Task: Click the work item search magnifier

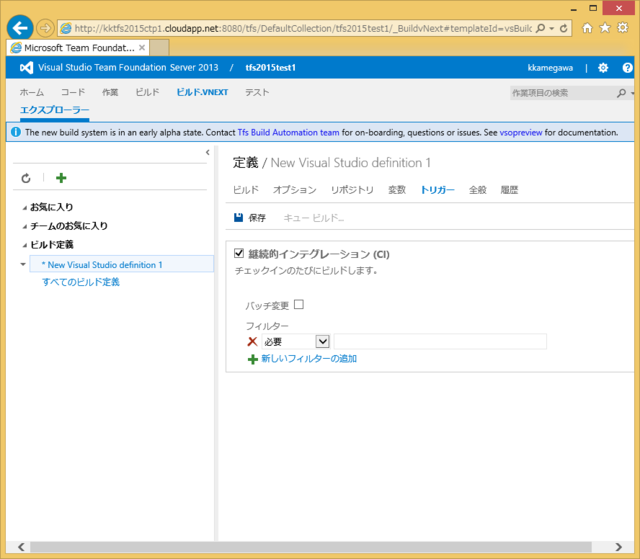Action: pos(621,93)
